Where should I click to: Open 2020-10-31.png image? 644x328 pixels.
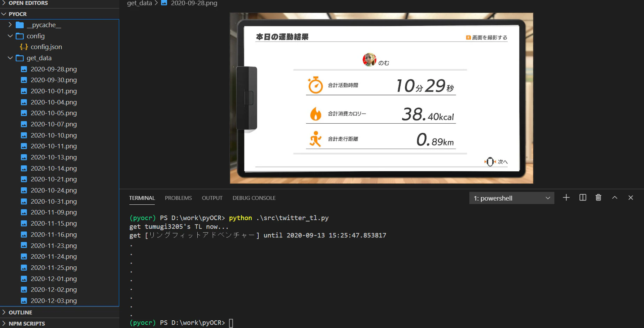pos(54,201)
